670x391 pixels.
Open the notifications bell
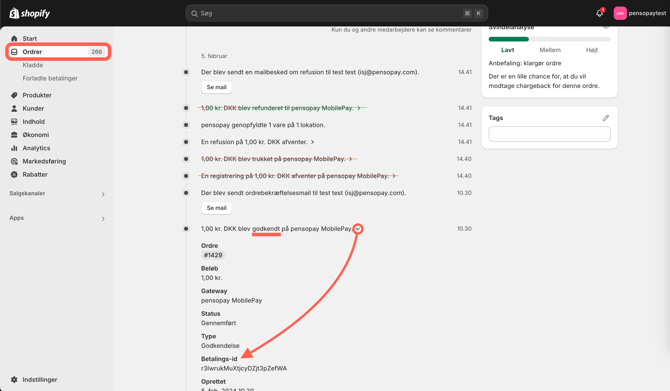click(599, 13)
